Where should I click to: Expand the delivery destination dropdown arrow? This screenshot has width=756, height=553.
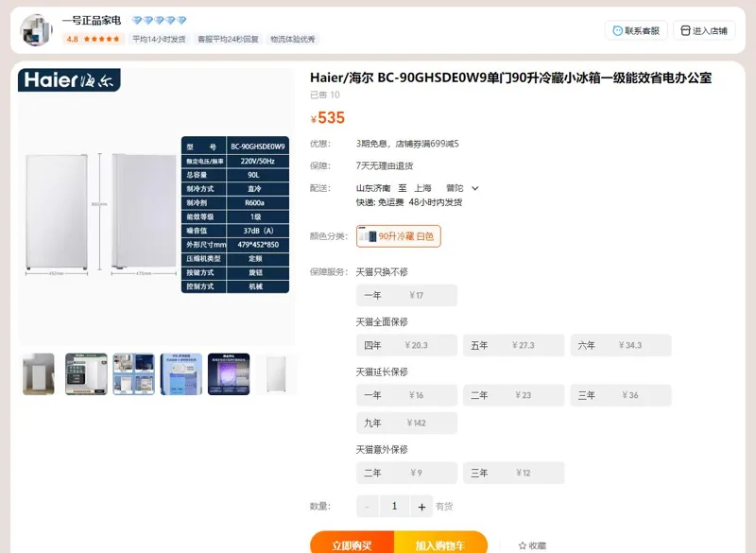tap(475, 188)
